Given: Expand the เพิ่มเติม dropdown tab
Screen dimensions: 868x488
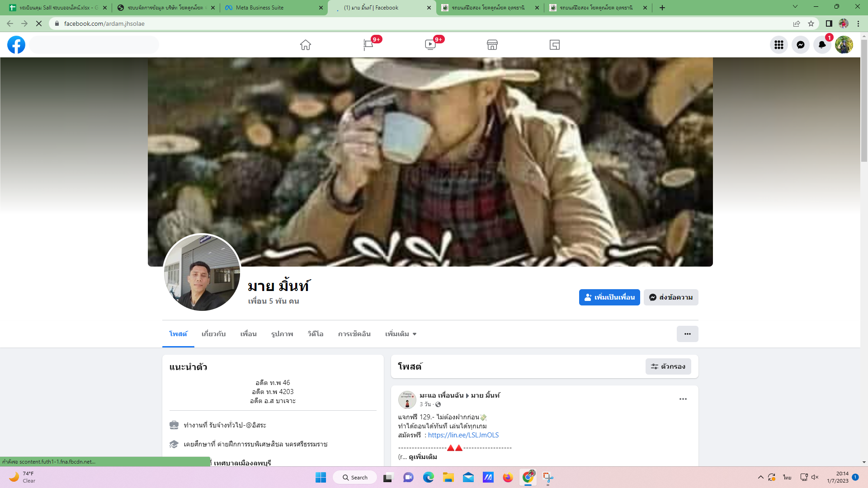Looking at the screenshot, I should pos(401,334).
